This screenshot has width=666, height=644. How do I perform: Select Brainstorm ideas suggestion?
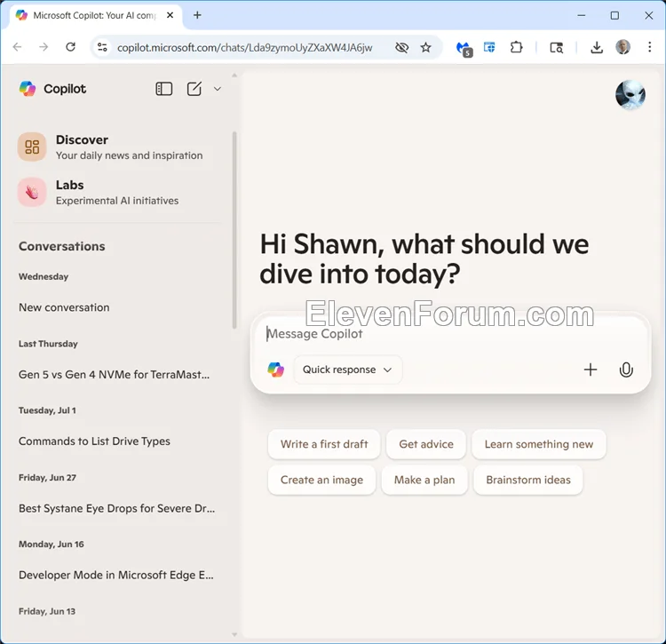click(x=528, y=480)
